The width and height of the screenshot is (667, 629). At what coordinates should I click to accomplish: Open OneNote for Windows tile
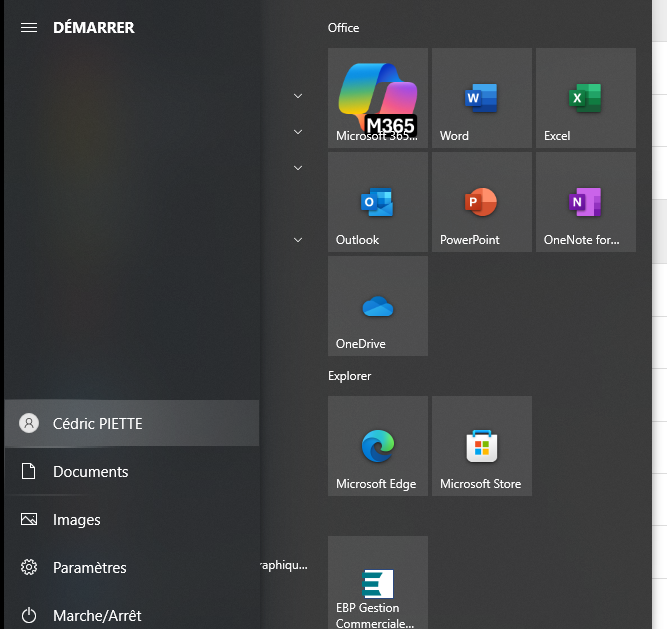pos(586,202)
